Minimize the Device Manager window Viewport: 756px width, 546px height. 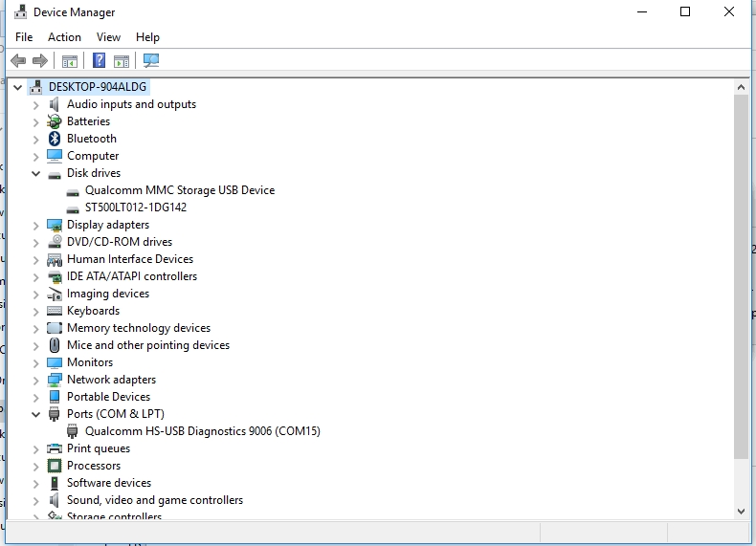642,11
